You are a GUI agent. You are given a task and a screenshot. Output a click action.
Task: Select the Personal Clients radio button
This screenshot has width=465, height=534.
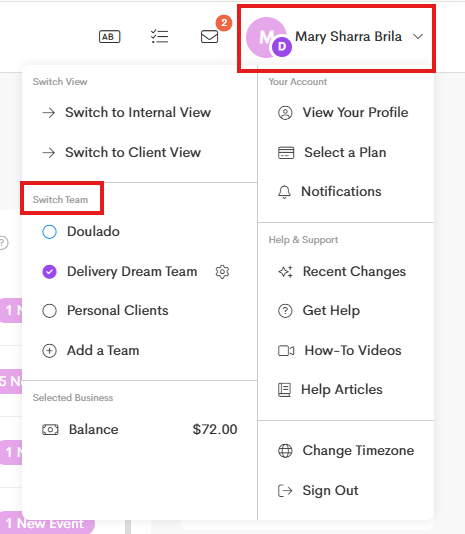[49, 311]
